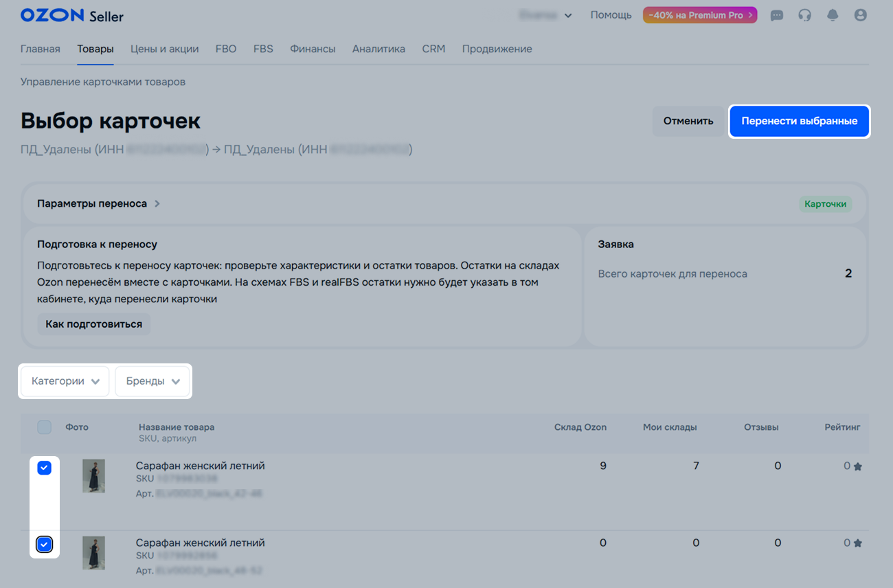
Task: Open the account name dropdown in header
Action: [545, 15]
